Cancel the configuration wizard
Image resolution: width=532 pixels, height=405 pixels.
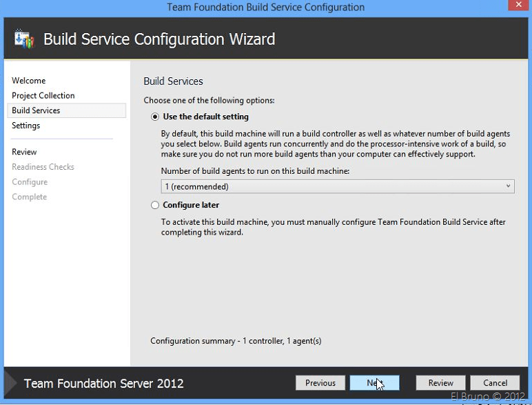click(495, 383)
